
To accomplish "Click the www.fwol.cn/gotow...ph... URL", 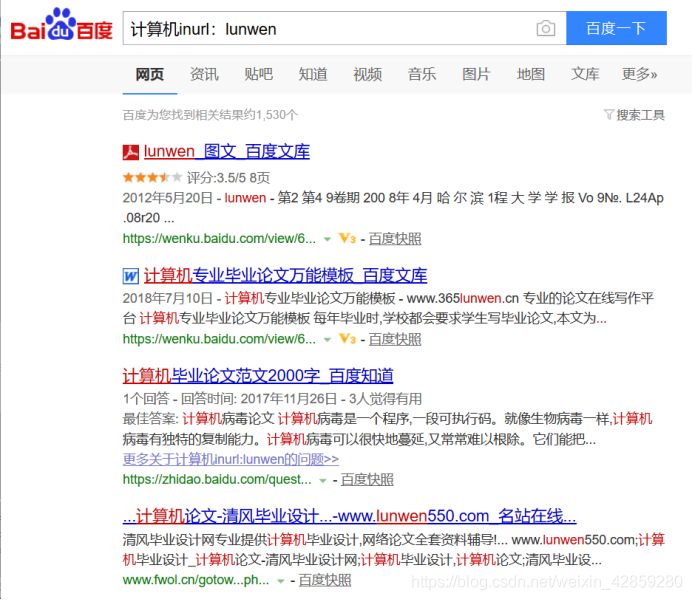I will click(196, 580).
